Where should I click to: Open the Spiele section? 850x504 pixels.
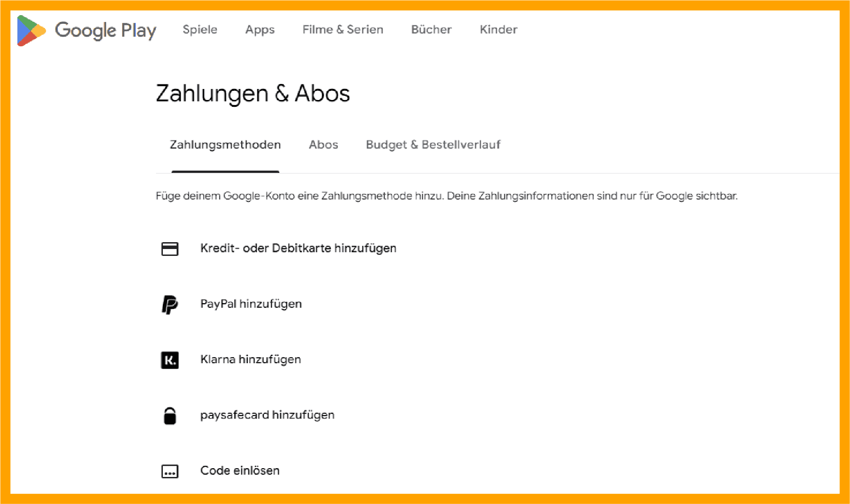click(x=200, y=29)
